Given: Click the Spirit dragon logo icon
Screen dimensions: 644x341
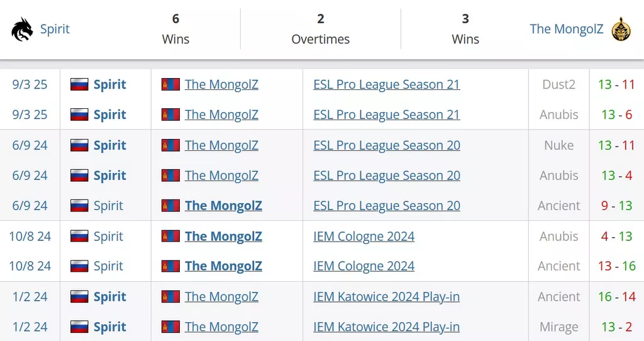Looking at the screenshot, I should 22,30.
